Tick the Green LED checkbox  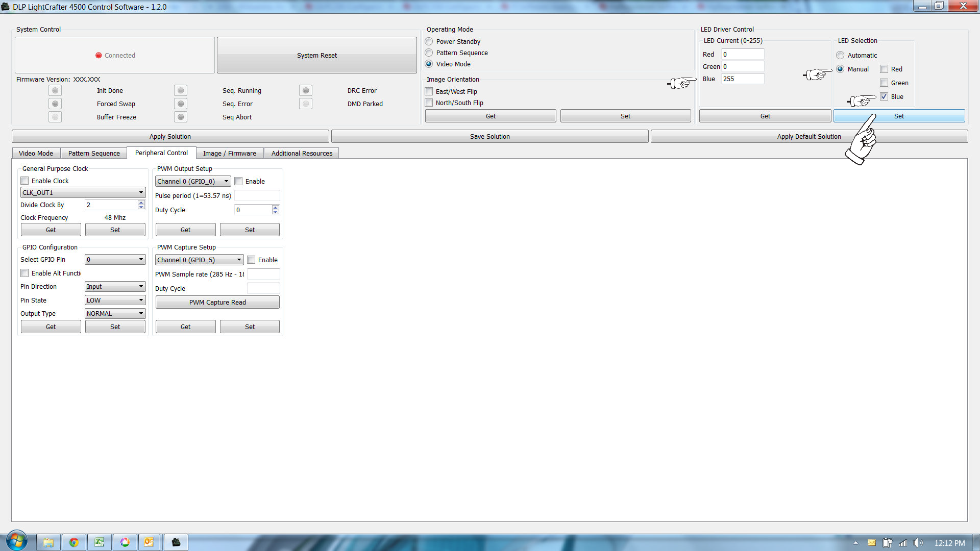[884, 83]
